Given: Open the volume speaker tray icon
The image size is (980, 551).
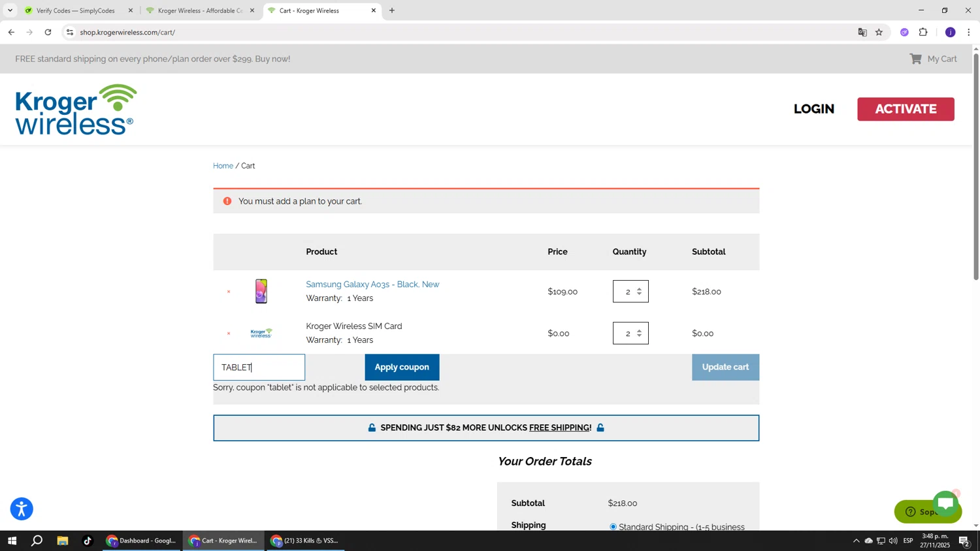Looking at the screenshot, I should (x=893, y=541).
